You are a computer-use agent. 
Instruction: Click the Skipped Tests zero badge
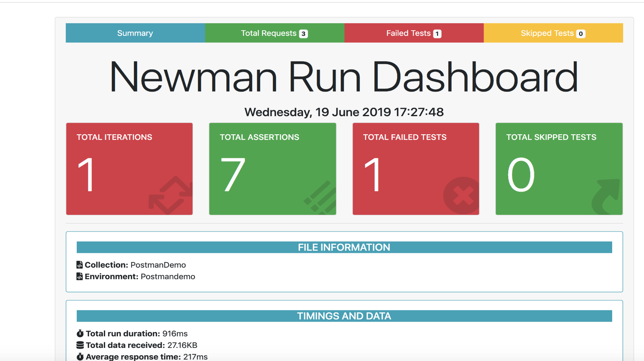point(581,34)
